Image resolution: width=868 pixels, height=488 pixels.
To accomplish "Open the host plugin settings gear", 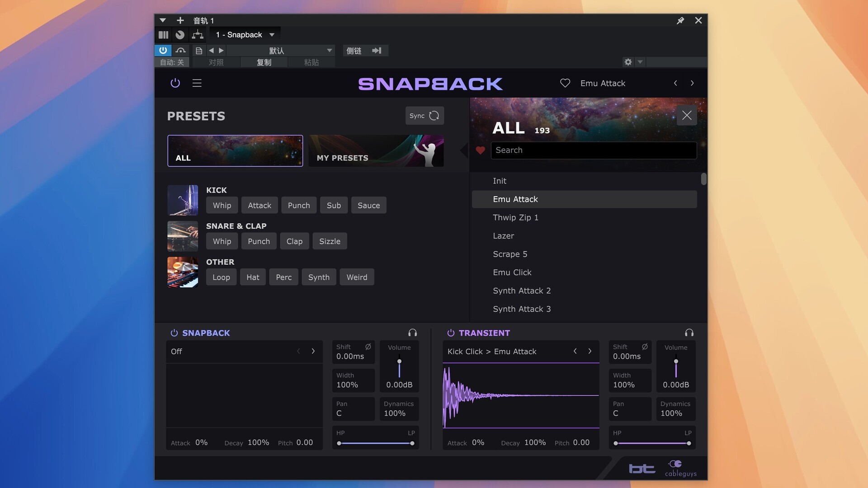I will click(x=628, y=62).
